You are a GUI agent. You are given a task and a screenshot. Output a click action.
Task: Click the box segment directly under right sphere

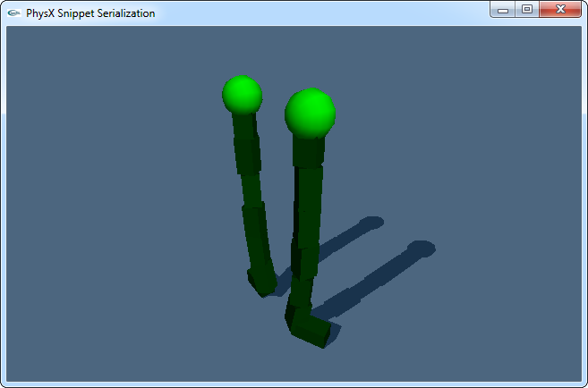pos(308,152)
